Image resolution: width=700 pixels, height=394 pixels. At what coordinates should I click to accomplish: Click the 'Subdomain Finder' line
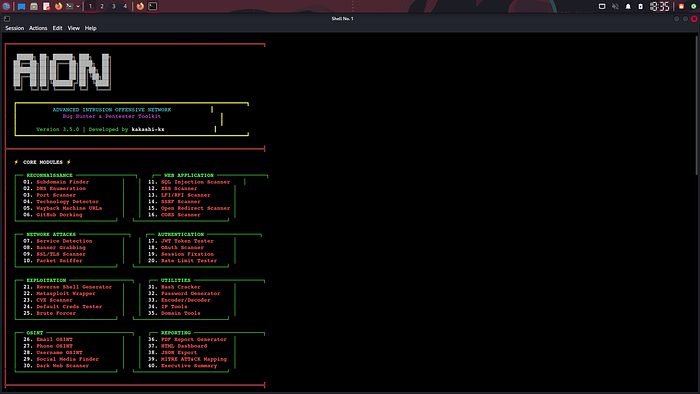(62, 182)
